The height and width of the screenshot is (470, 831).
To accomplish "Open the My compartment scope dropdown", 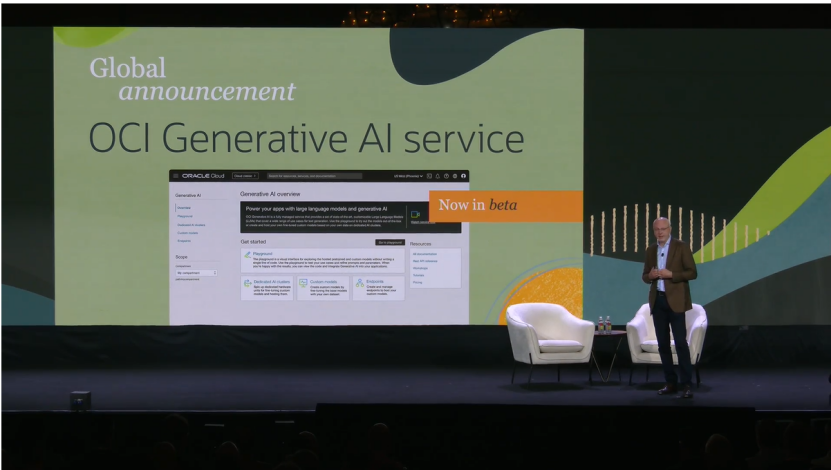I will click(196, 273).
